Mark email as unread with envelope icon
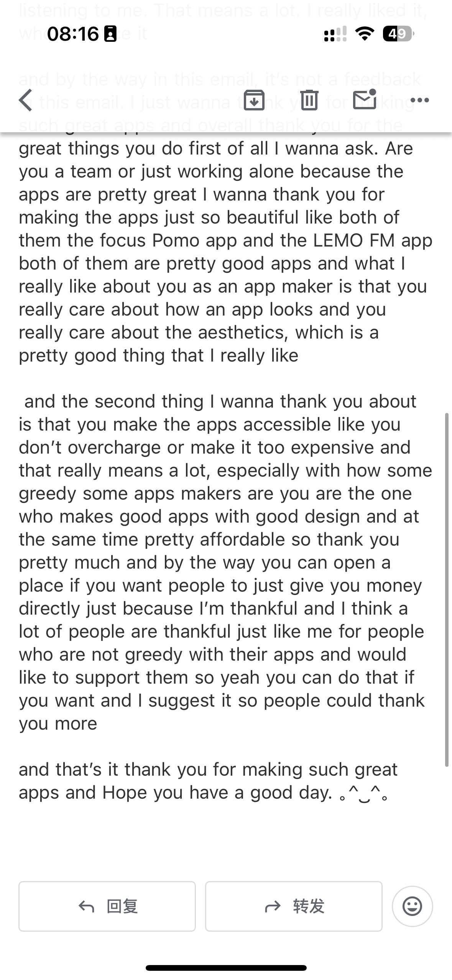452x980 pixels. [365, 99]
